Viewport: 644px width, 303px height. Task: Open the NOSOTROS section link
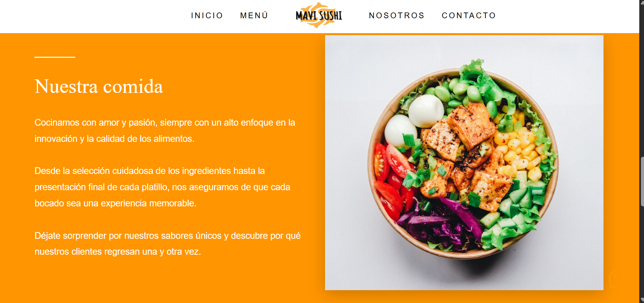coord(397,16)
